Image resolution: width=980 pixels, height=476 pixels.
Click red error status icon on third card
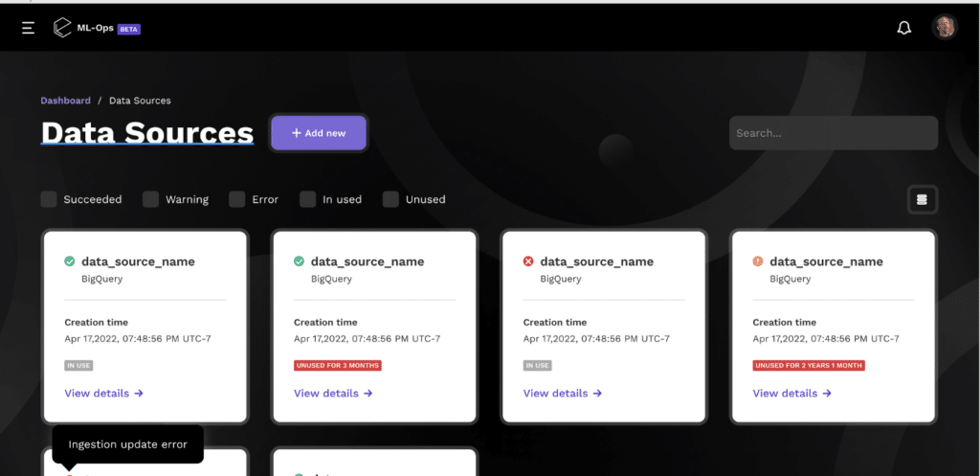tap(528, 261)
